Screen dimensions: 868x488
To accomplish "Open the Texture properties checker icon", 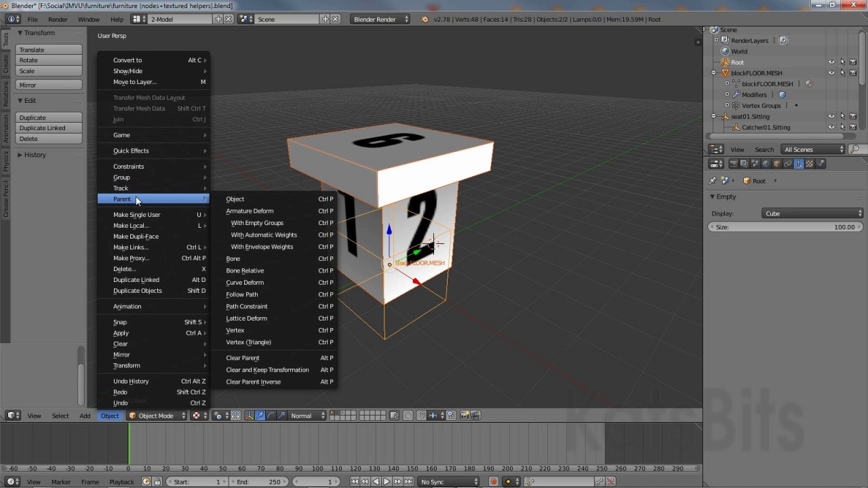I will point(809,163).
